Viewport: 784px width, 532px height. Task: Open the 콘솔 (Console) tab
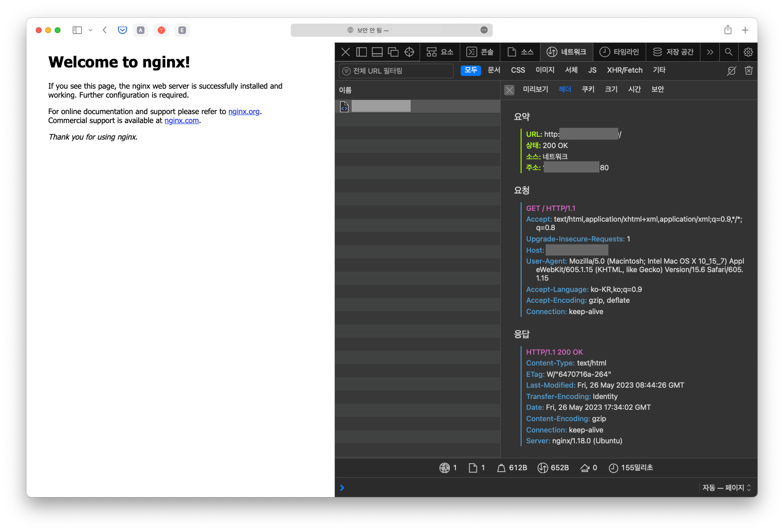click(480, 52)
